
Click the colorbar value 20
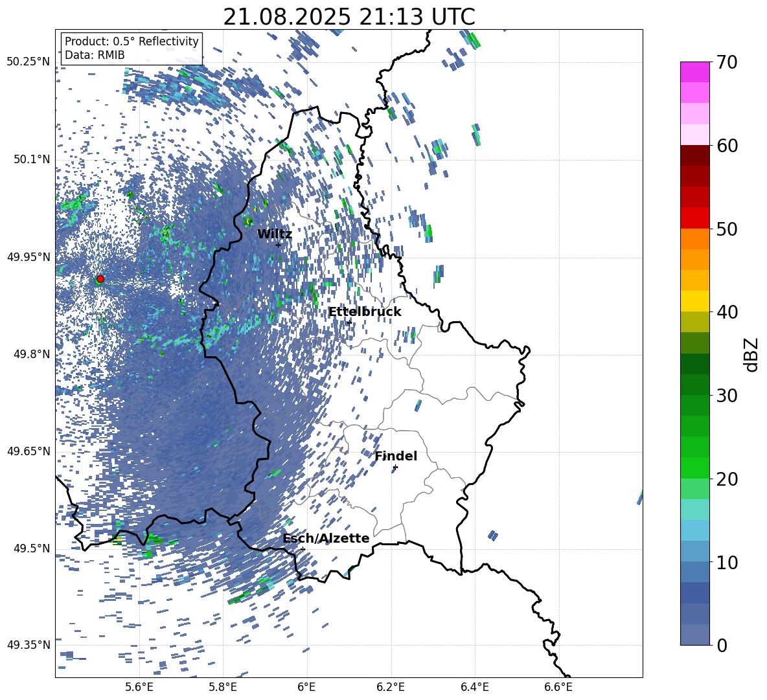coord(727,479)
